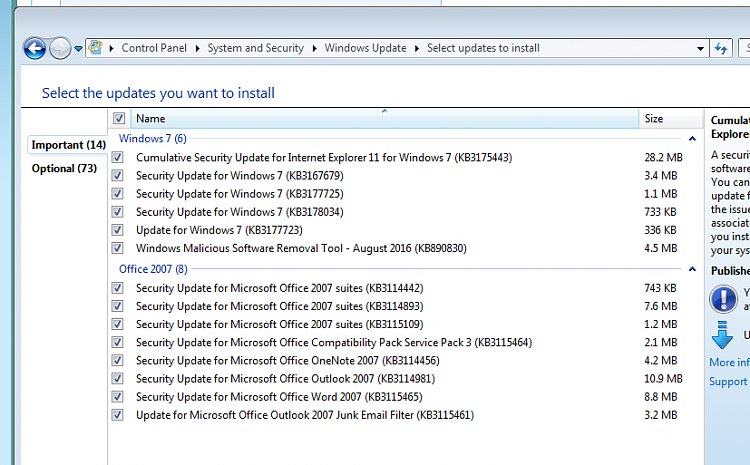The width and height of the screenshot is (750, 465).
Task: Open the Support information link
Action: coord(729,382)
